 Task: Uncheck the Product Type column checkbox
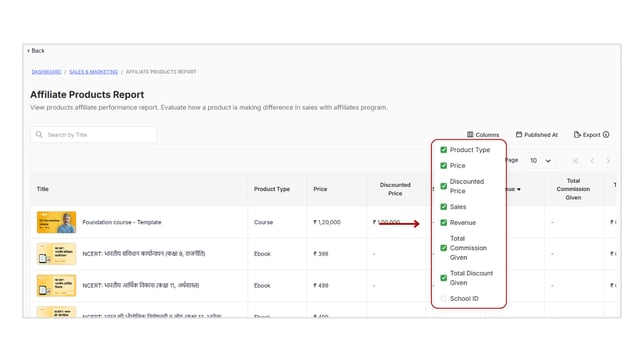tap(444, 150)
